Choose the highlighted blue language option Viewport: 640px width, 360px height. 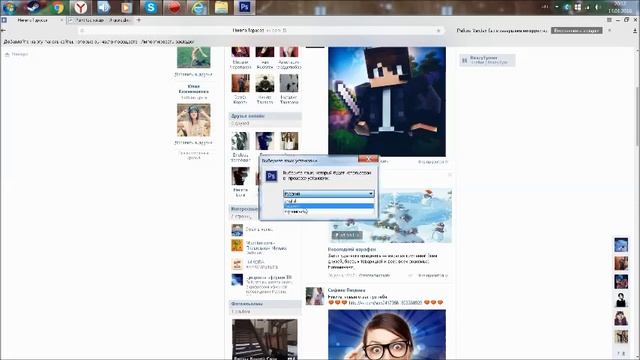click(329, 206)
